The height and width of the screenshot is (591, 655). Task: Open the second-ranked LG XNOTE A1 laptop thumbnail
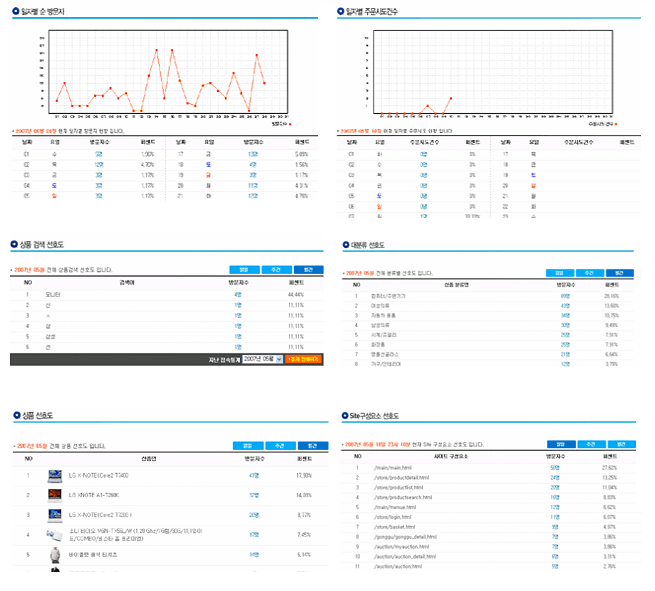pyautogui.click(x=54, y=495)
